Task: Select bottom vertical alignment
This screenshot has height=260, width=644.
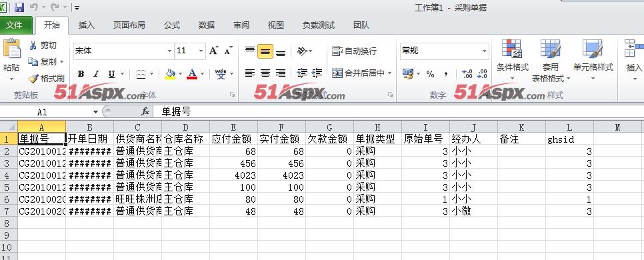Action: tap(281, 52)
